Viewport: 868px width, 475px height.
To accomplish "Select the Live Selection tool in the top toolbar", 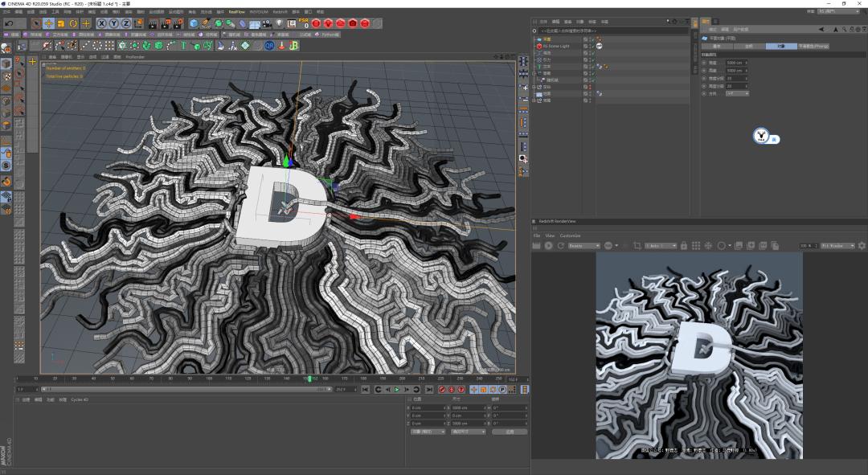I will pyautogui.click(x=36, y=24).
